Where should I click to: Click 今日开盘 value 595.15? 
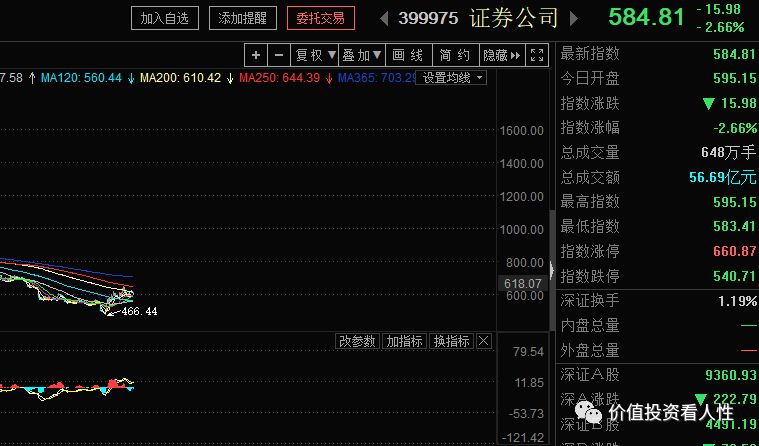734,78
